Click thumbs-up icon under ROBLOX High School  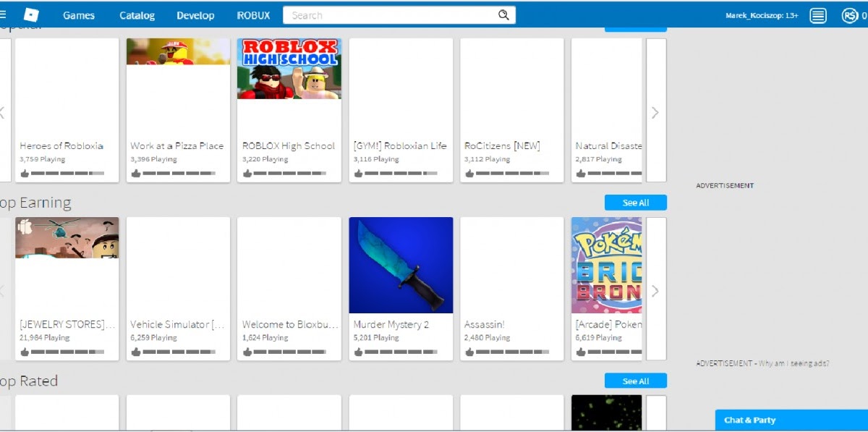point(247,174)
